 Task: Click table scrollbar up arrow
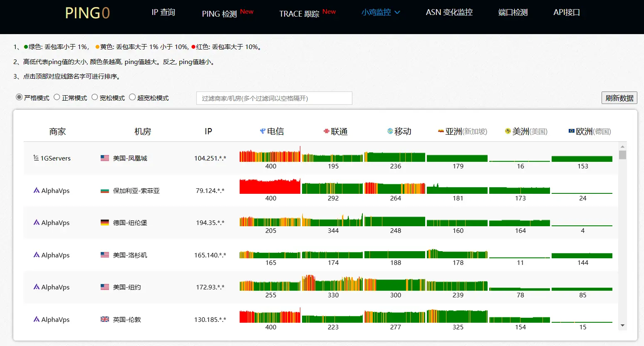click(x=622, y=147)
